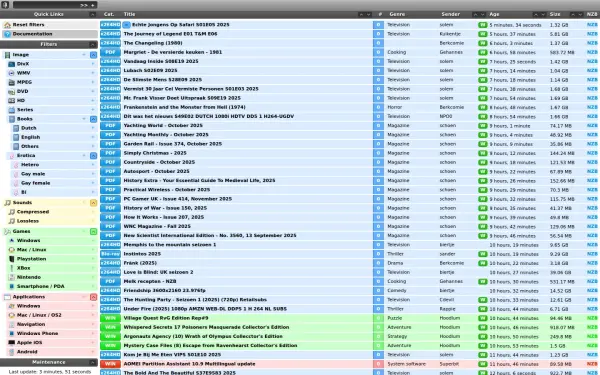Open PC Gamer UK - Issue 414 spot

coord(178,199)
